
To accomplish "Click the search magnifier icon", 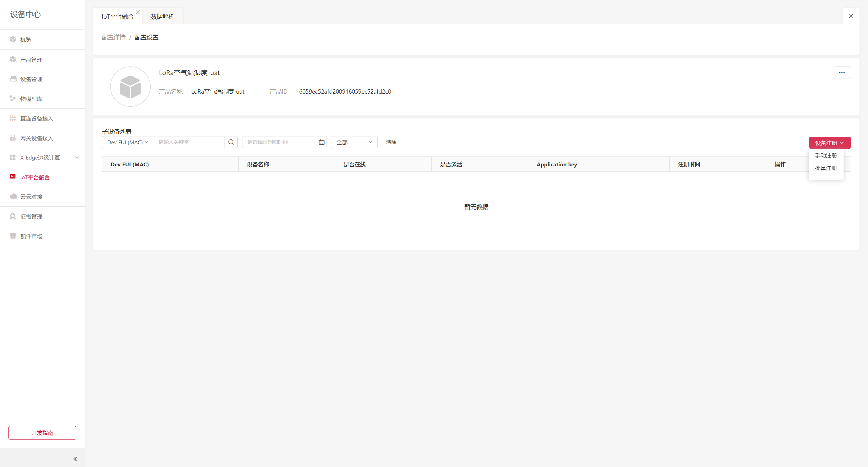I will click(231, 142).
